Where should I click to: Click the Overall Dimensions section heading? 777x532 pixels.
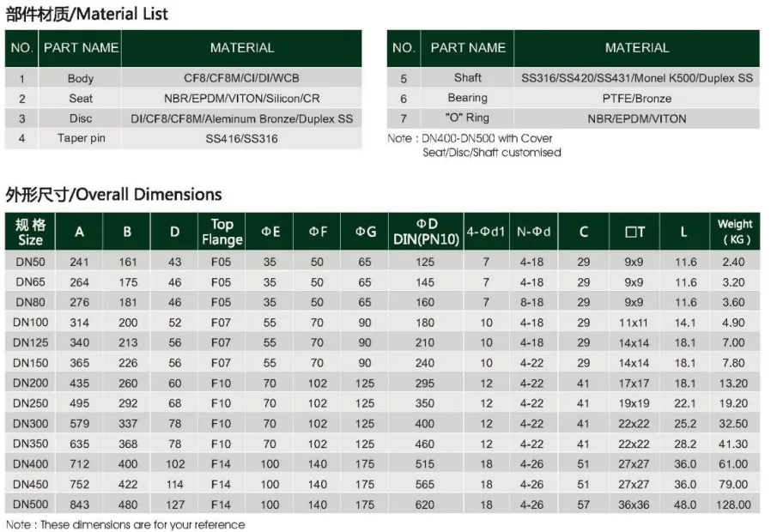[113, 194]
